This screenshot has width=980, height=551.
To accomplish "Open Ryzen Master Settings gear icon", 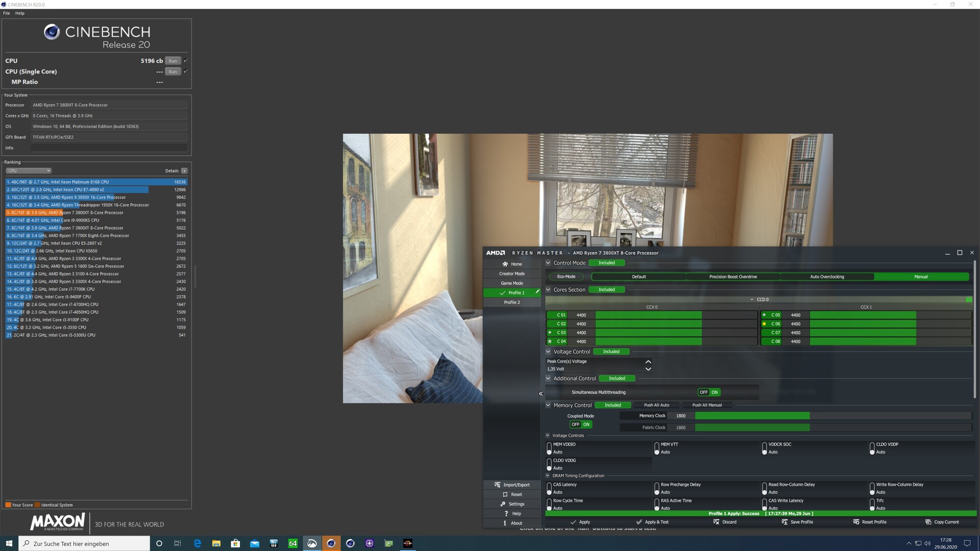I will coord(503,504).
